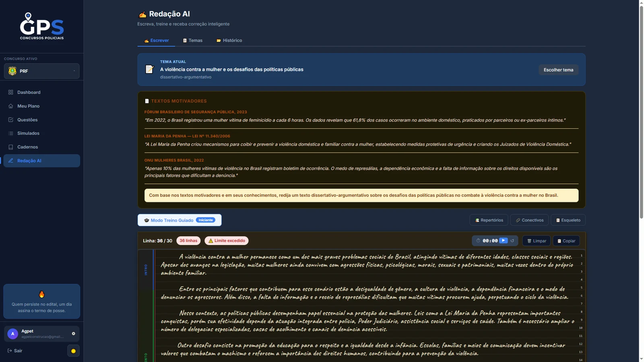Click the Questões checkbox icon
This screenshot has width=644, height=362.
[x=11, y=120]
